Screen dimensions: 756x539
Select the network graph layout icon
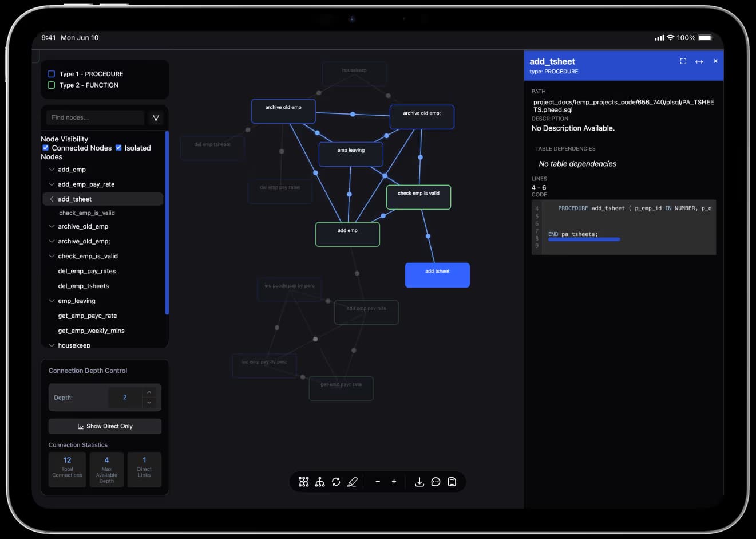[303, 482]
